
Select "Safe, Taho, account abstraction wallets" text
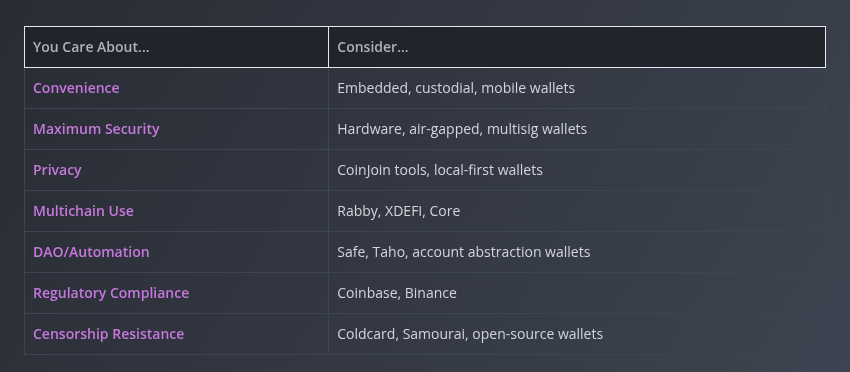click(x=463, y=252)
